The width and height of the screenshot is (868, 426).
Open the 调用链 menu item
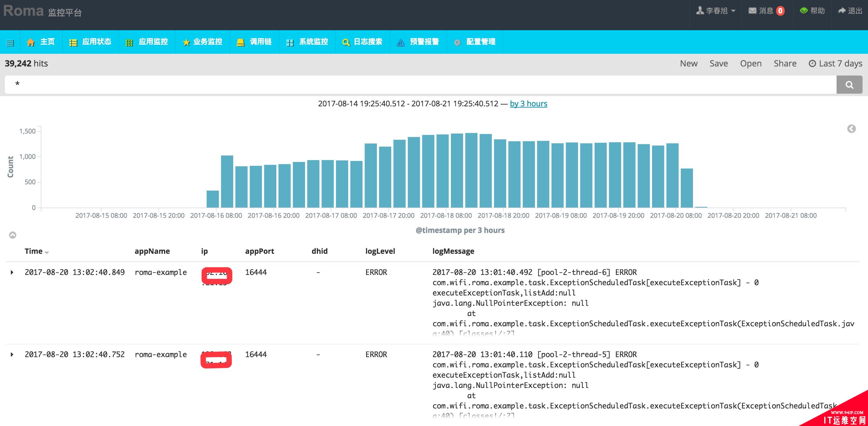point(254,42)
